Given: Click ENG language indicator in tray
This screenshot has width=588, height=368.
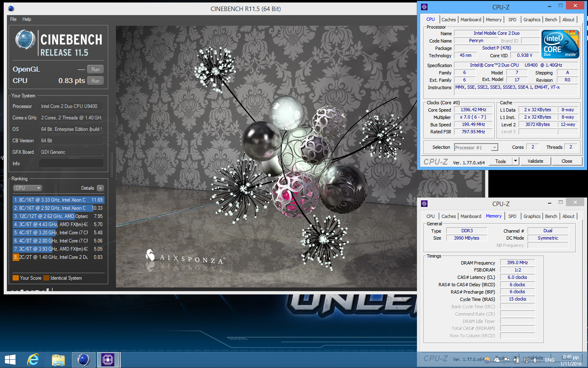Looking at the screenshot, I should point(550,360).
